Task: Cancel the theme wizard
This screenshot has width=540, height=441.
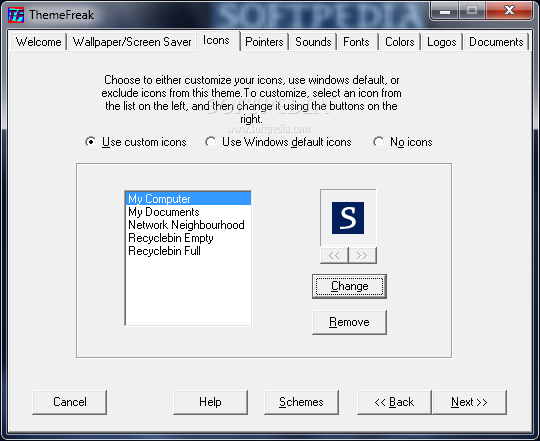Action: tap(70, 402)
